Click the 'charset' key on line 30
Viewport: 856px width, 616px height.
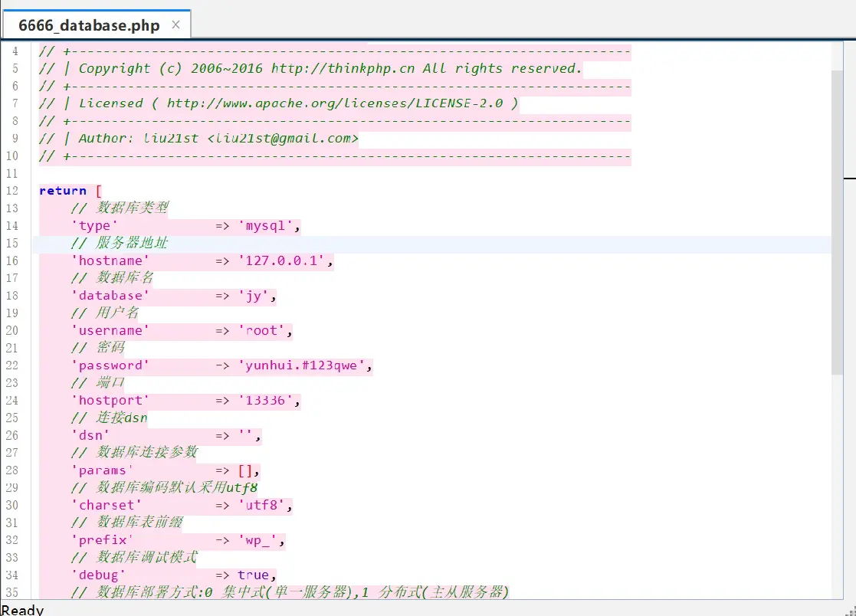(x=107, y=505)
